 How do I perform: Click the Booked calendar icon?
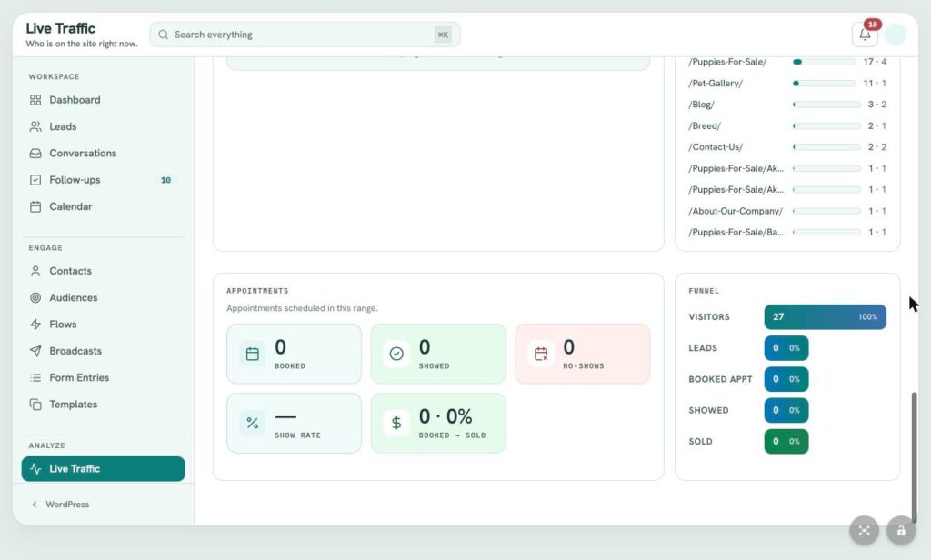click(x=253, y=354)
